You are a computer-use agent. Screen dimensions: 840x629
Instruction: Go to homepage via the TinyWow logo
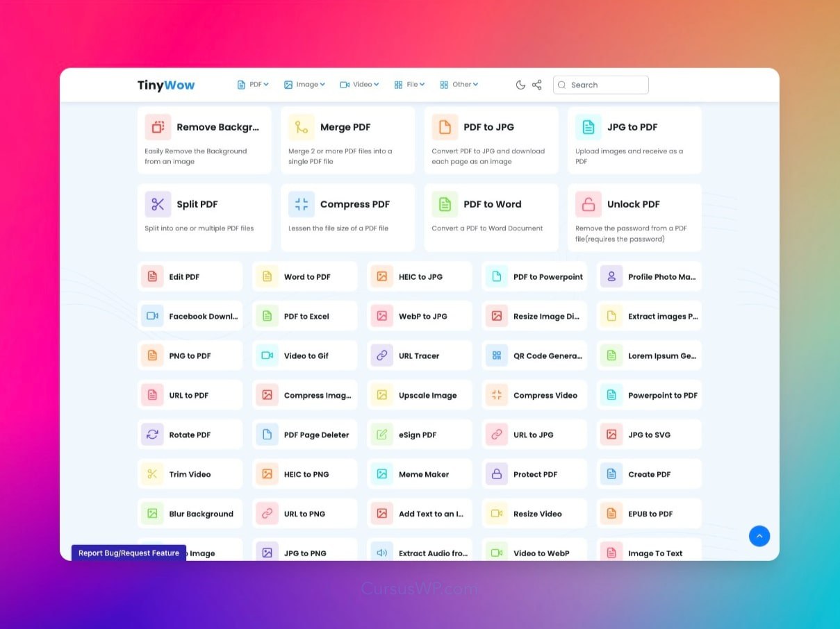pos(166,85)
